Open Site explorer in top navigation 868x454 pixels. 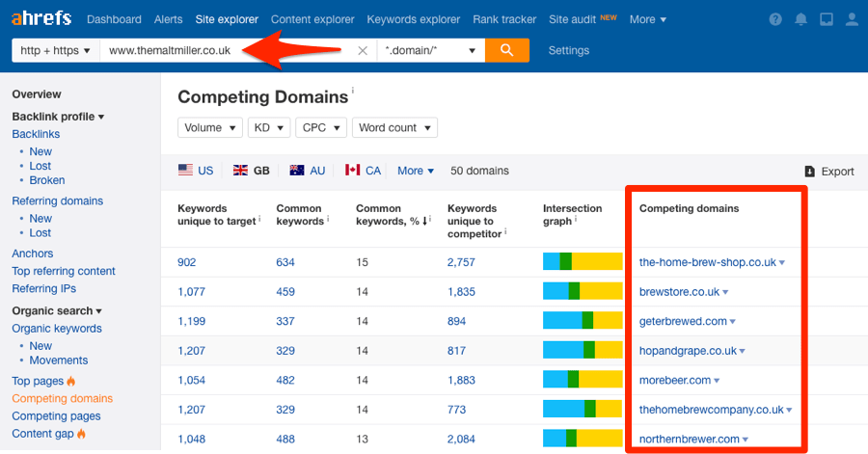click(227, 19)
